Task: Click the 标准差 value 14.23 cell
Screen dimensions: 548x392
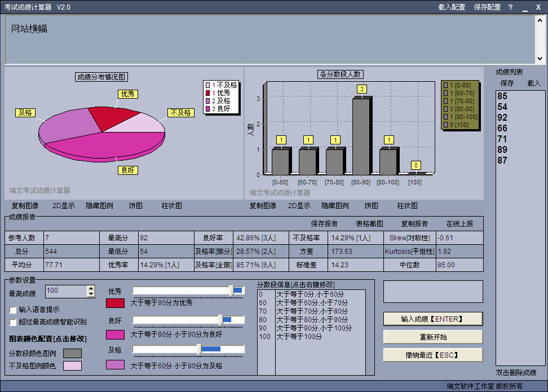Action: 355,265
